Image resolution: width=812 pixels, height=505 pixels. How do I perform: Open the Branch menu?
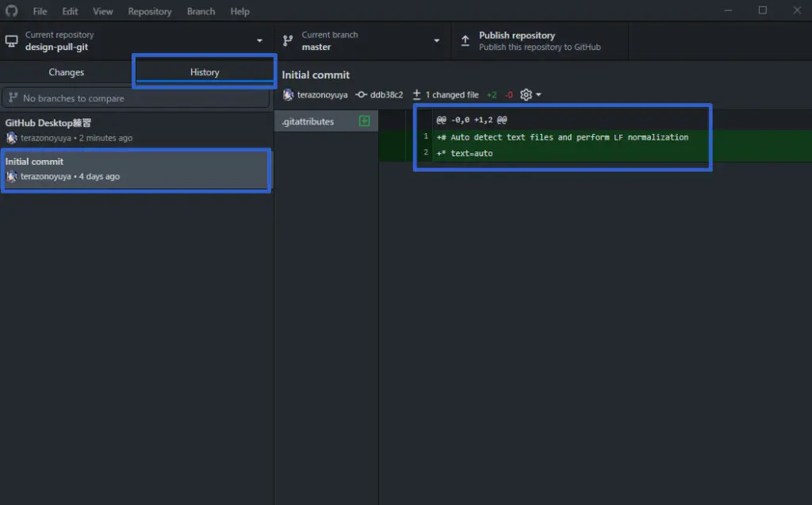(201, 11)
